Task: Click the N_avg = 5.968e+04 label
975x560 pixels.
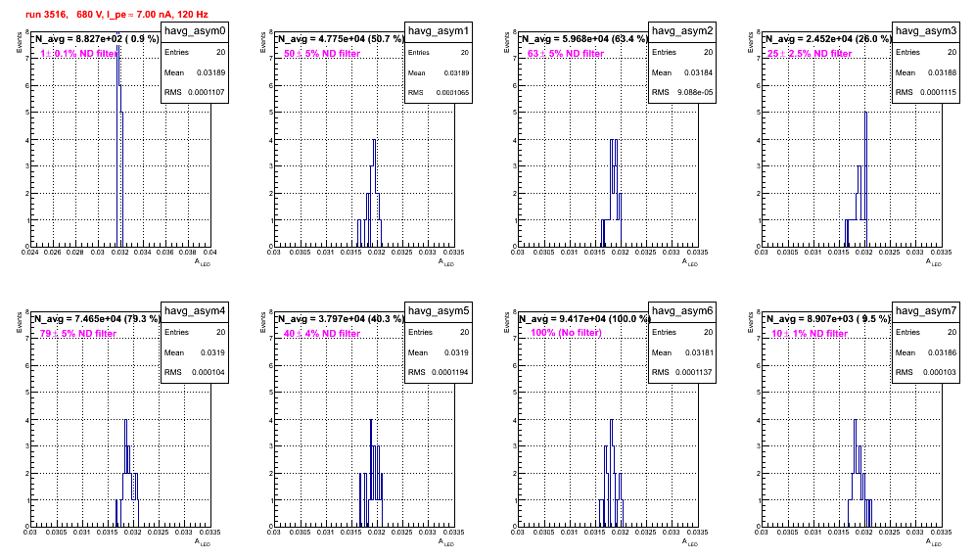Action: 584,38
